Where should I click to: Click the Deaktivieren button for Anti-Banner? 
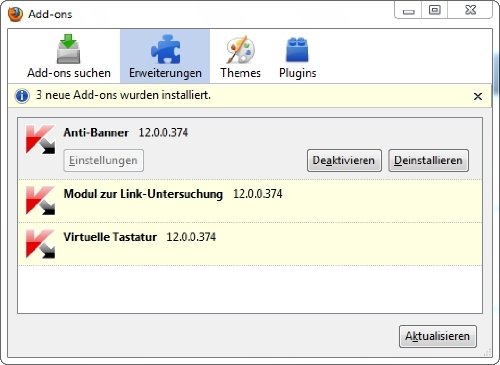coord(344,160)
